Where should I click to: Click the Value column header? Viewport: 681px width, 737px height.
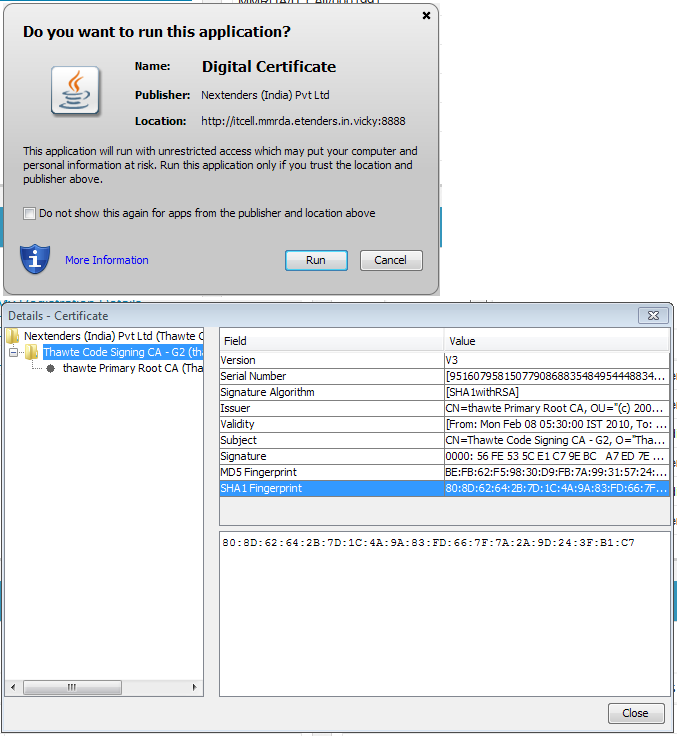click(x=556, y=341)
